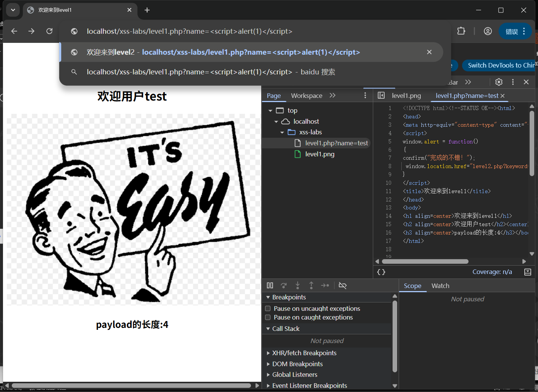Pause script execution
538x392 pixels.
[x=270, y=285]
